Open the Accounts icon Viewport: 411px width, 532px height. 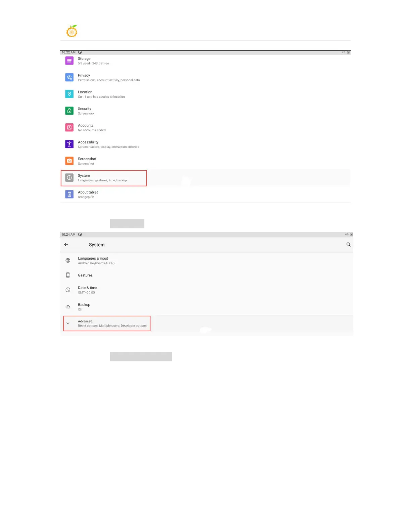[x=69, y=127]
